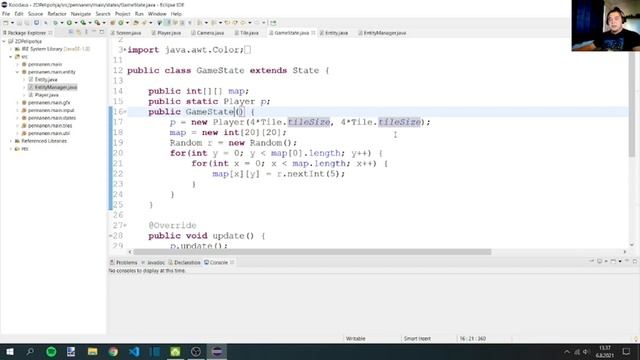This screenshot has height=360, width=640.
Task: Open the Refactor menu
Action: [57, 14]
